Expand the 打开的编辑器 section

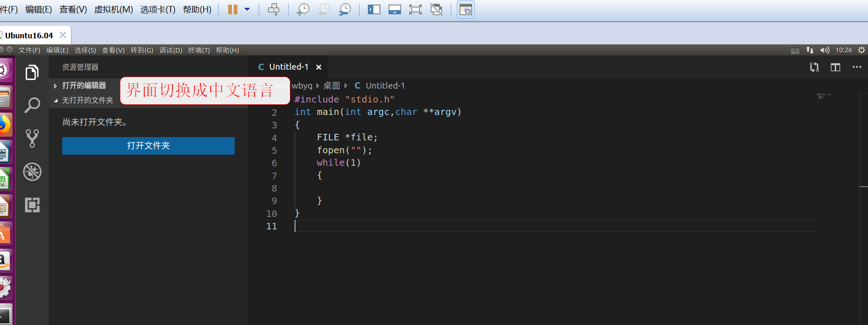(x=84, y=86)
